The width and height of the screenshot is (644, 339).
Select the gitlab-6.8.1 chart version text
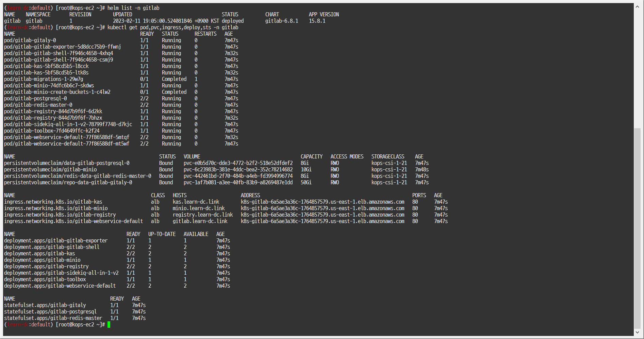[x=282, y=21]
